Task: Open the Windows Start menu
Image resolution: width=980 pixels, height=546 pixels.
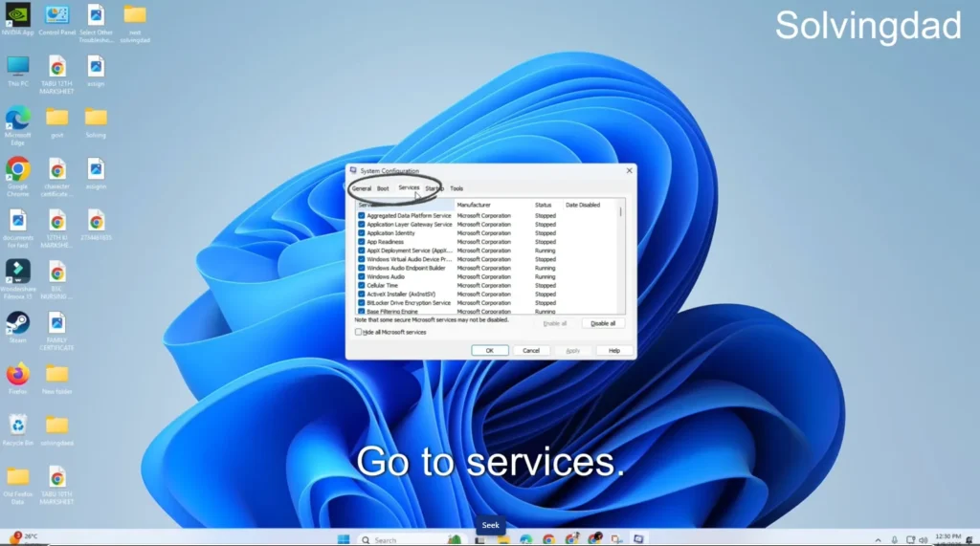Action: tap(344, 539)
